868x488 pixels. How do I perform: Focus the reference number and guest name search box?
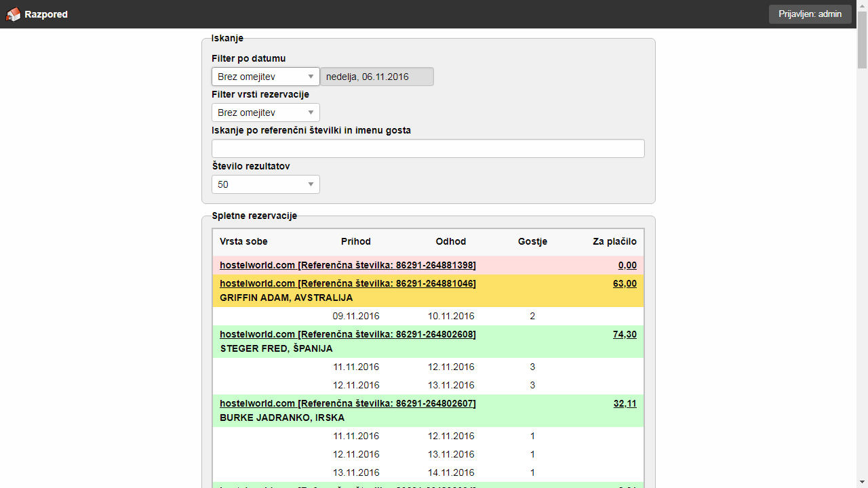coord(428,148)
